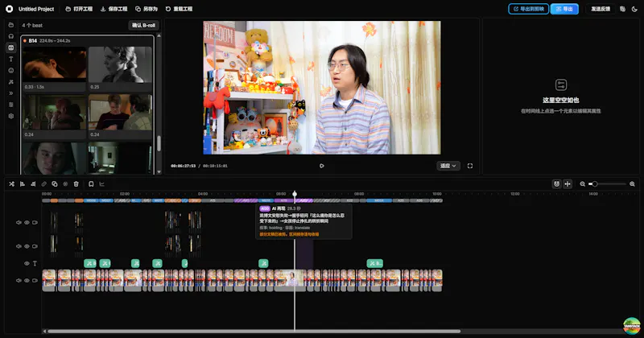The image size is (644, 338).
Task: Open the folder/media panel in left sidebar
Action: [11, 25]
